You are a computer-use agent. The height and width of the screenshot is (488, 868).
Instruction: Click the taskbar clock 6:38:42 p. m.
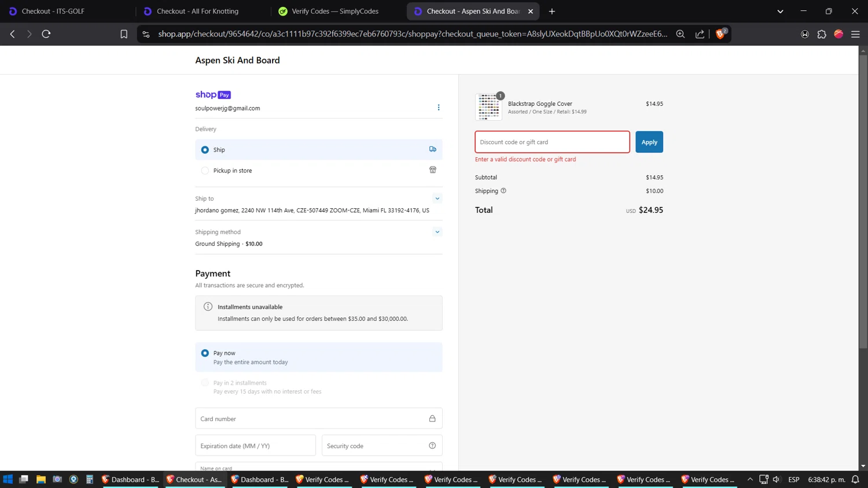(x=827, y=479)
